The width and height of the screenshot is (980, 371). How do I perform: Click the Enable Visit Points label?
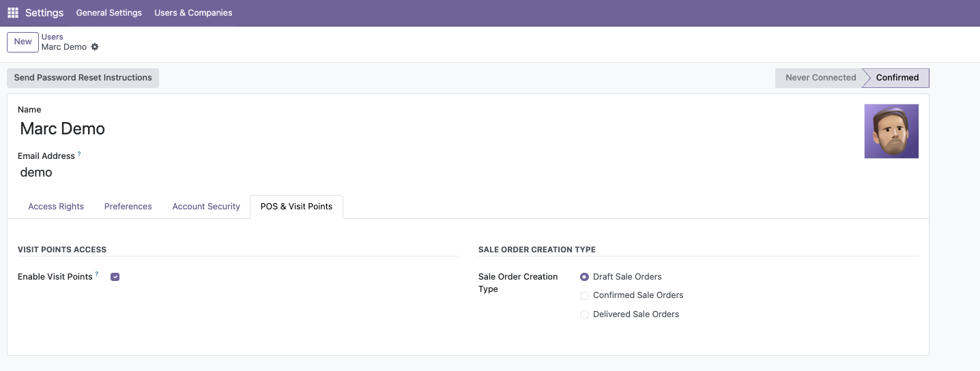55,277
